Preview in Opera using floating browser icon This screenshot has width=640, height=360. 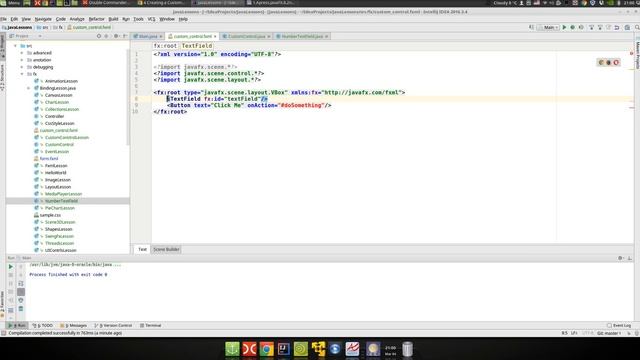tap(616, 62)
